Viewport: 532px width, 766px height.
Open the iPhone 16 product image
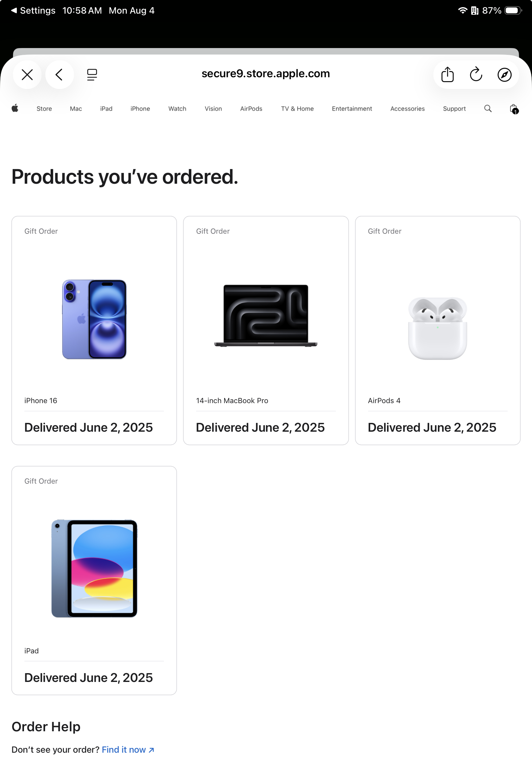tap(94, 319)
